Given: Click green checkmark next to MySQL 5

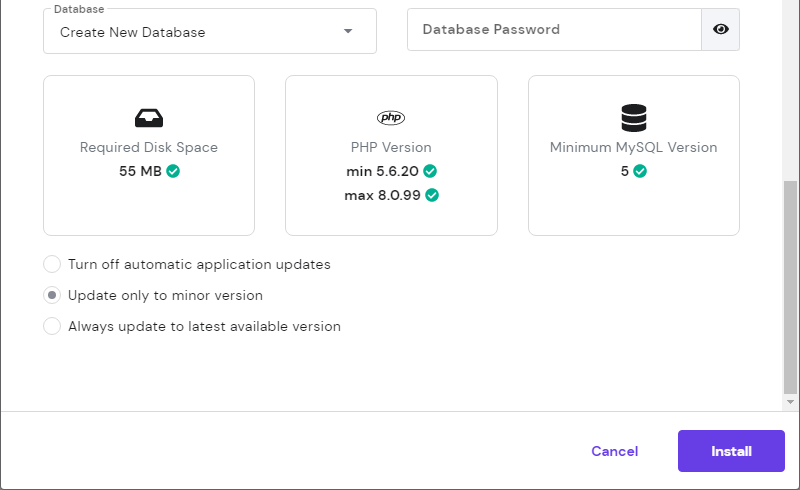Looking at the screenshot, I should [x=640, y=171].
